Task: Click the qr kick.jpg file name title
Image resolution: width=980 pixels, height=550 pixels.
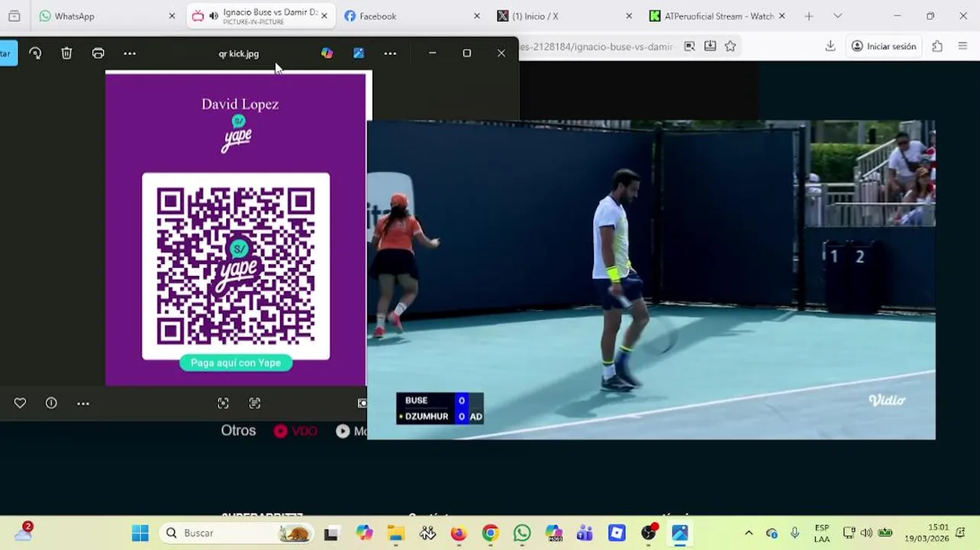Action: point(239,53)
